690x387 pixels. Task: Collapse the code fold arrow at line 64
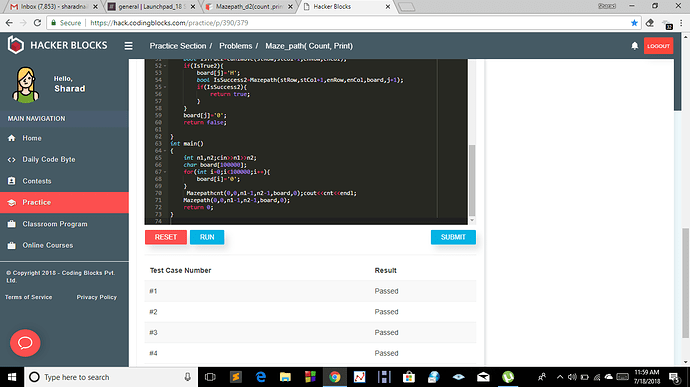coord(165,151)
